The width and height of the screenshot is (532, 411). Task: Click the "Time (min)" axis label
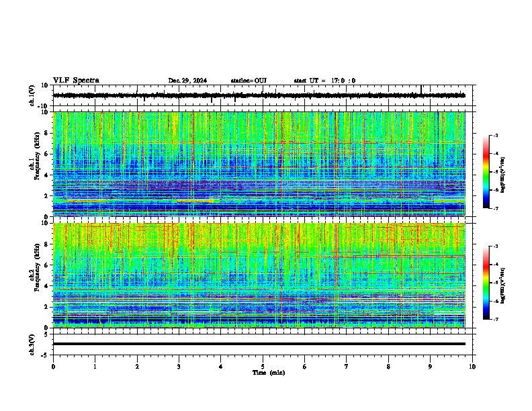click(269, 373)
